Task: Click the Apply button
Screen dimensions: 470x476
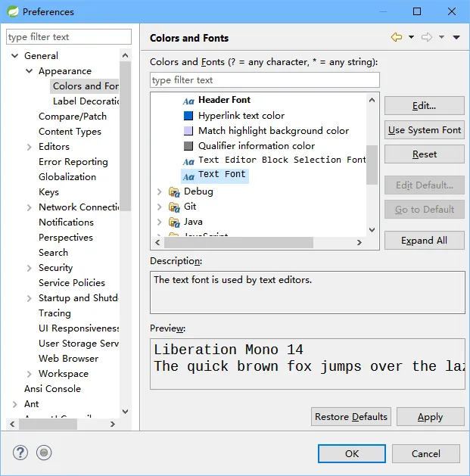Action: click(x=430, y=417)
